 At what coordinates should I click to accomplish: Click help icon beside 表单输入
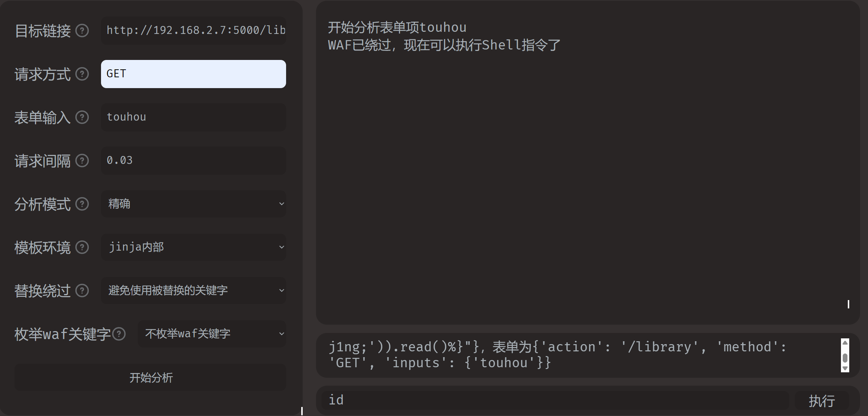tap(82, 117)
